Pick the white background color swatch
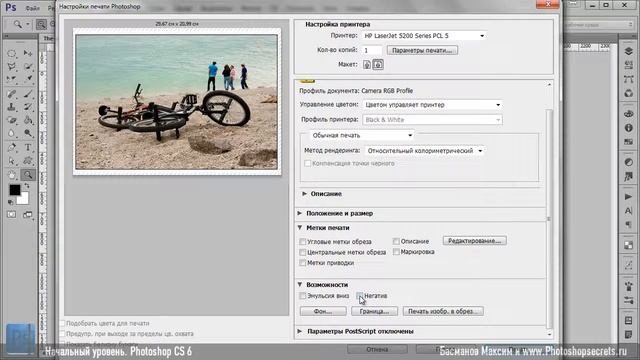The image size is (640, 360). point(23,199)
